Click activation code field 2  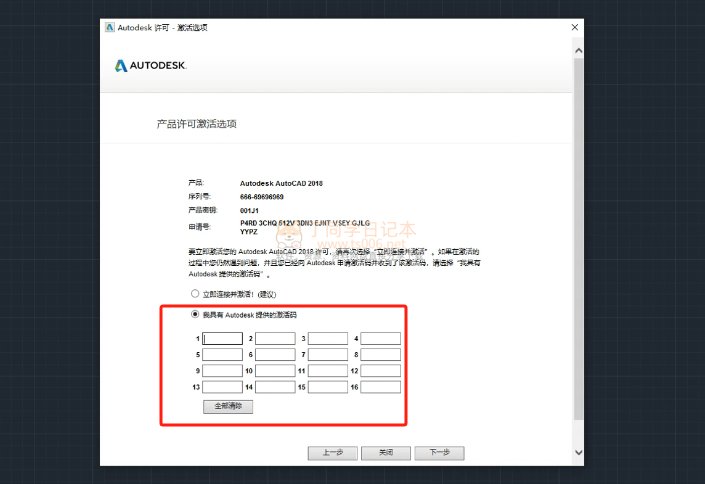click(275, 338)
